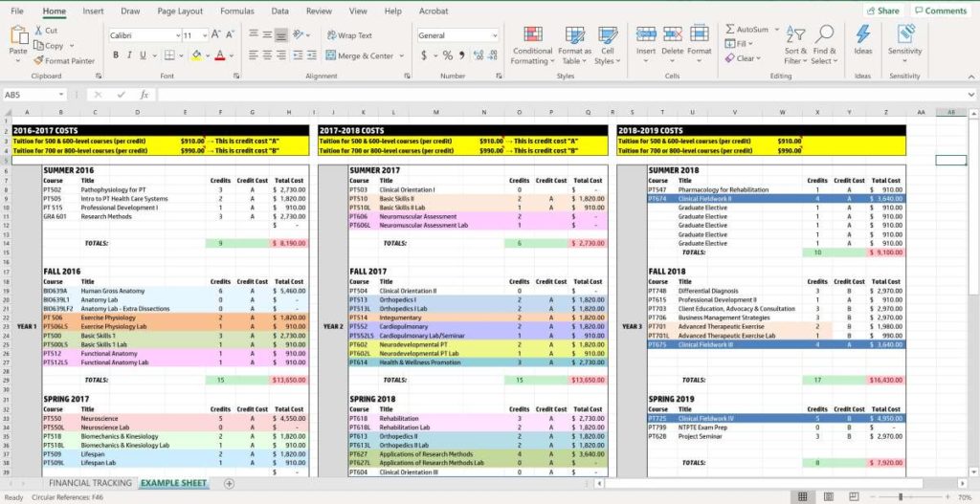Apply the Percent Style format
The height and width of the screenshot is (504, 980).
tap(448, 55)
